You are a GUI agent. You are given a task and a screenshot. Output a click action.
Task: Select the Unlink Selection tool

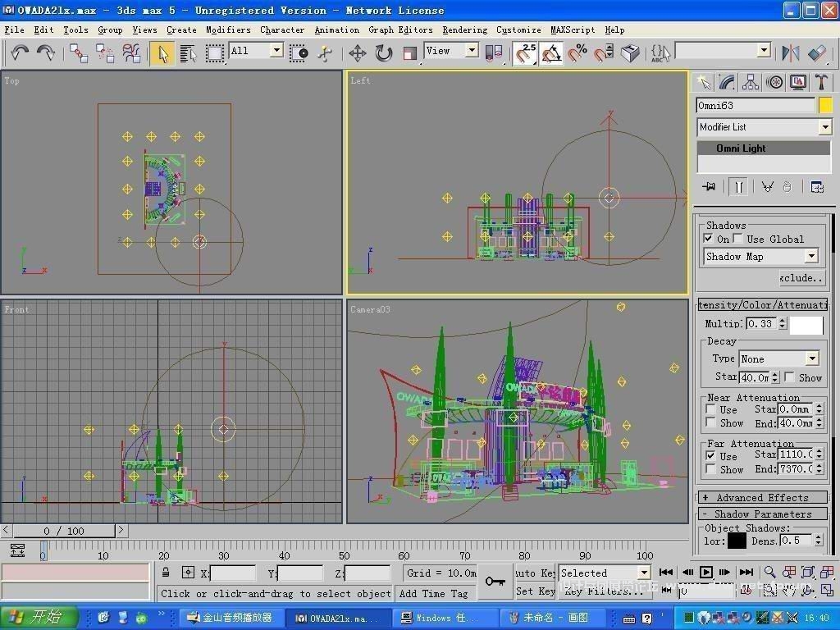pos(105,53)
